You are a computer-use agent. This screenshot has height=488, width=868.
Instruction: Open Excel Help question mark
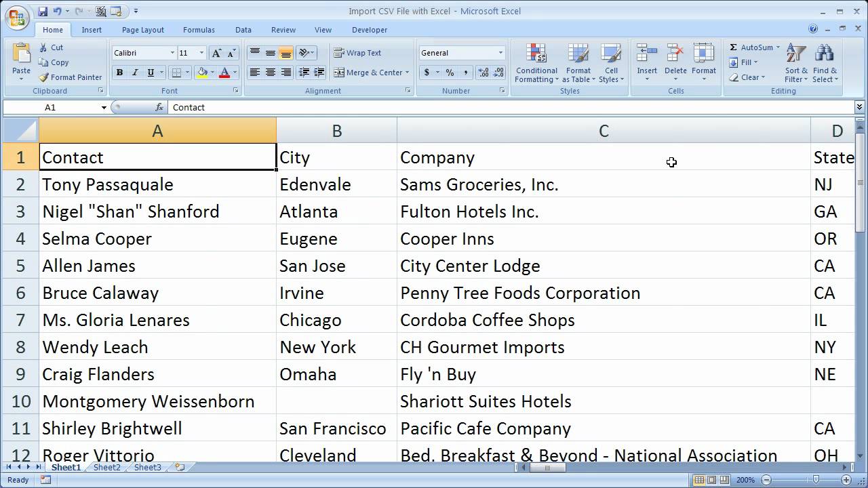pos(813,29)
